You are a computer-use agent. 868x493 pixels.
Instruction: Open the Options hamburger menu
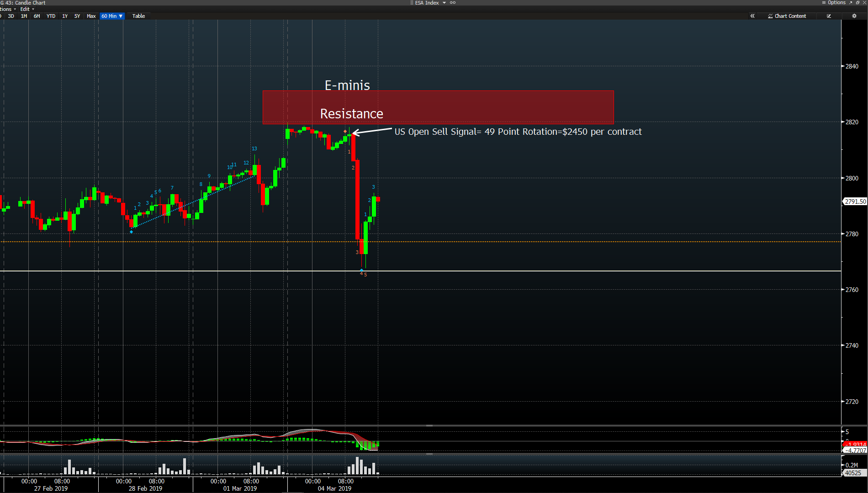[x=834, y=3]
